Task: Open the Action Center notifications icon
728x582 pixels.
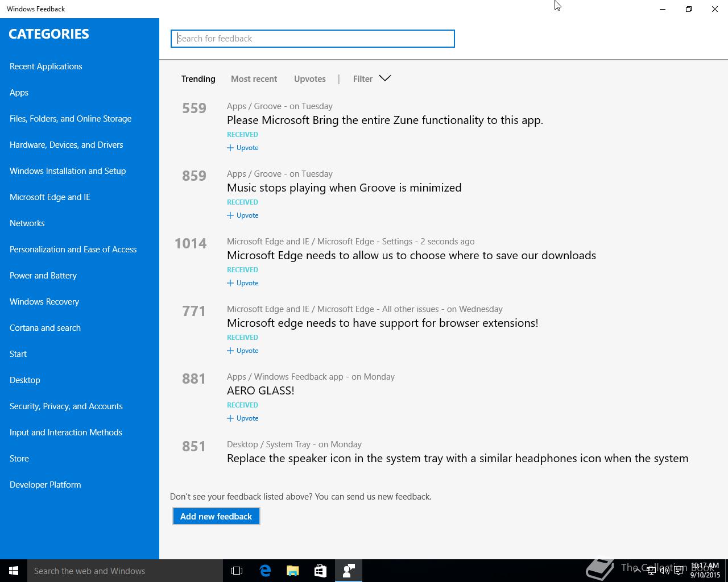Action: tap(679, 571)
